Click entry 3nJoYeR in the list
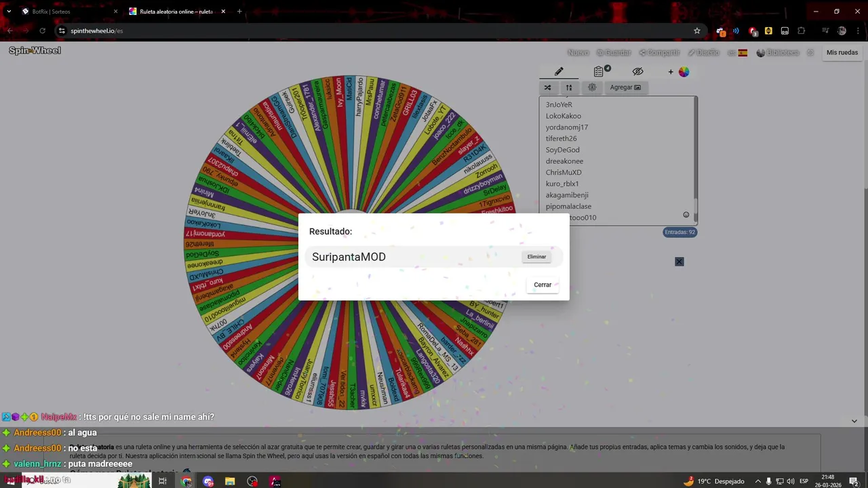This screenshot has width=868, height=488. [x=559, y=104]
